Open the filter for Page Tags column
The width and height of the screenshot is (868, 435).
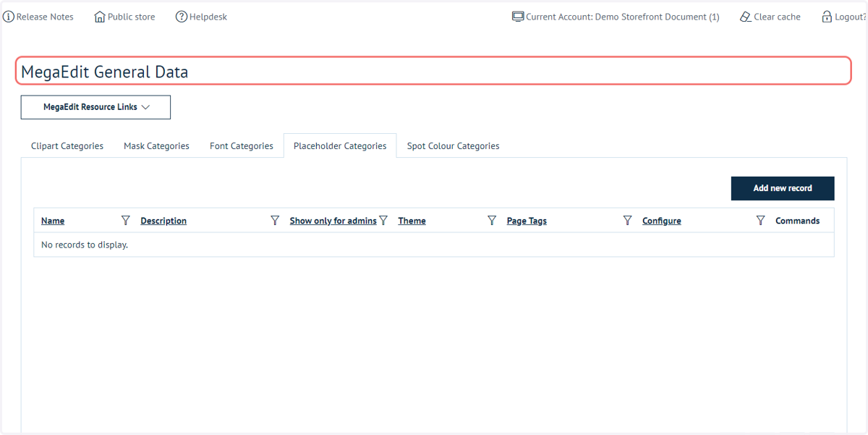click(627, 221)
